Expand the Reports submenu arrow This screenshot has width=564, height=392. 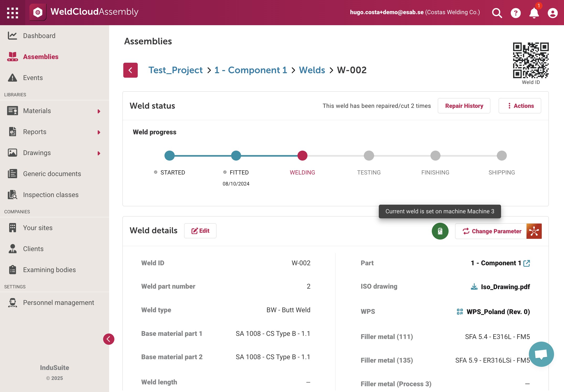point(99,132)
